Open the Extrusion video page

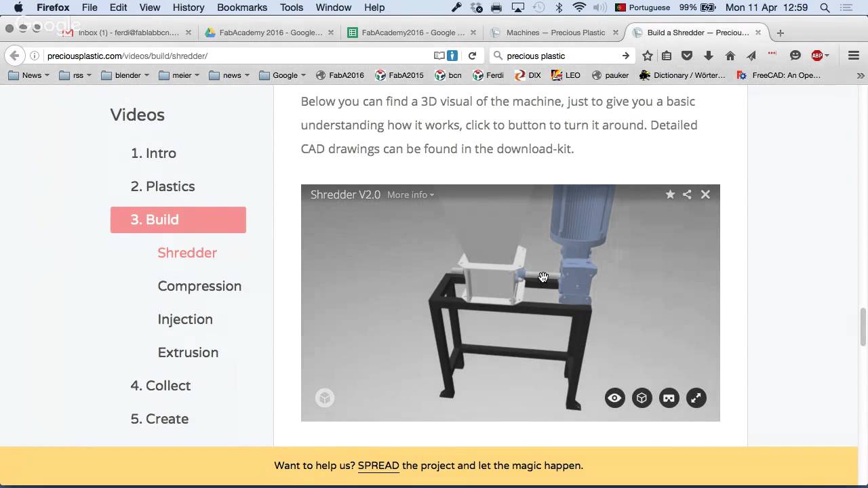point(188,352)
